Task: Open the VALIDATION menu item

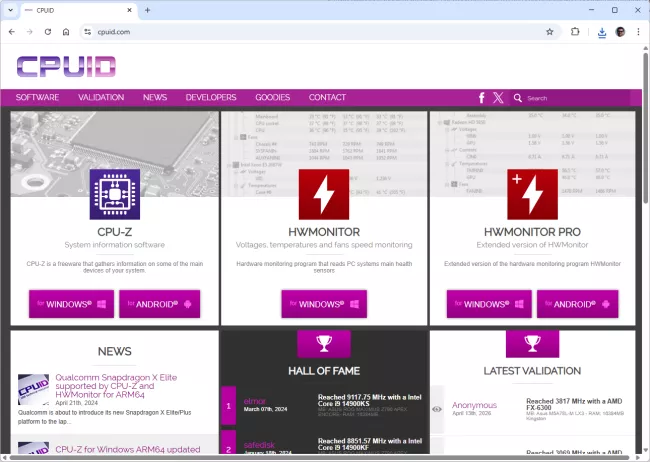Action: [x=101, y=98]
